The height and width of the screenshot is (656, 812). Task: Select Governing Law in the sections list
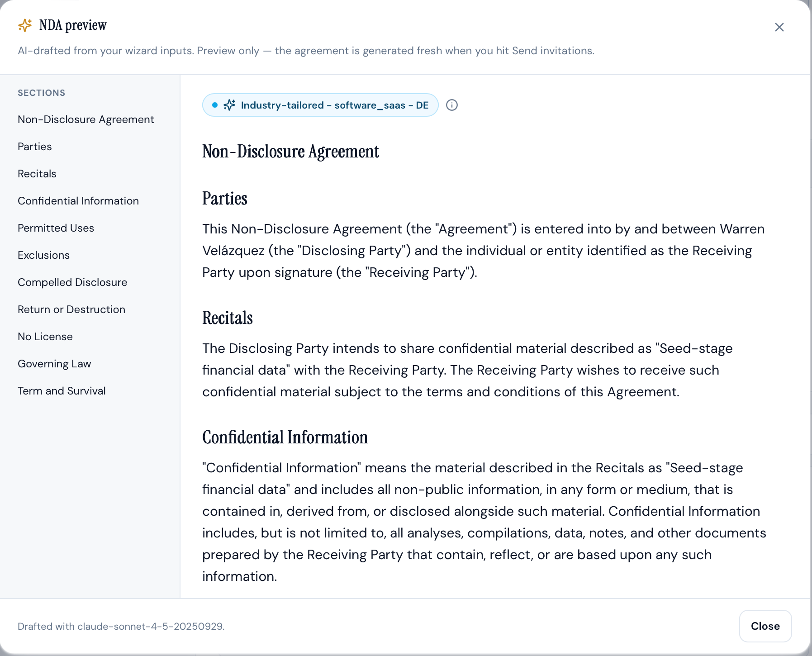[54, 364]
